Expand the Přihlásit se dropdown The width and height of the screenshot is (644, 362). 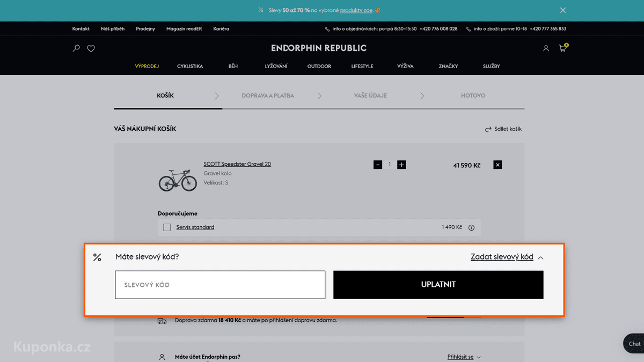464,357
